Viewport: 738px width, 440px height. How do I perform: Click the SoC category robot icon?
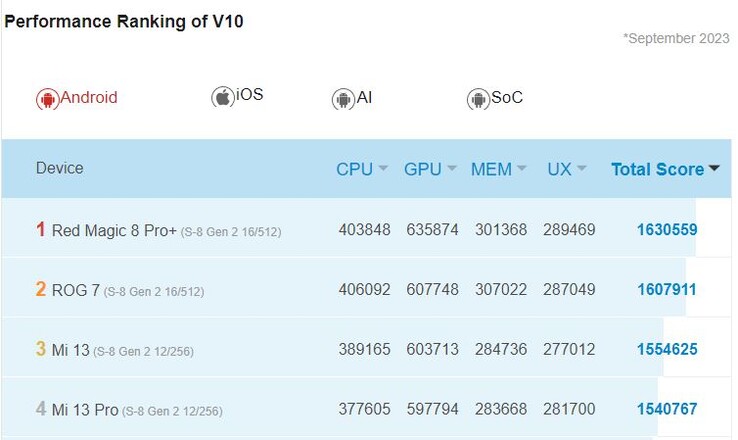coord(477,99)
